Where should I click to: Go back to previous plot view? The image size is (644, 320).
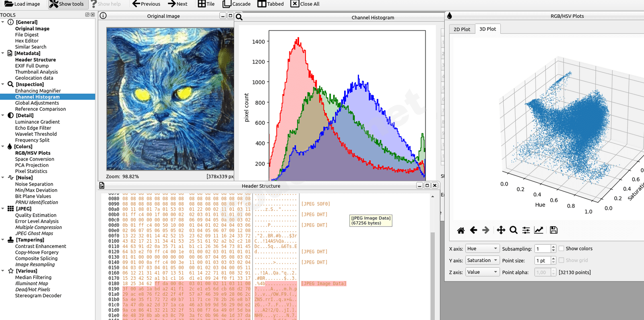(473, 230)
